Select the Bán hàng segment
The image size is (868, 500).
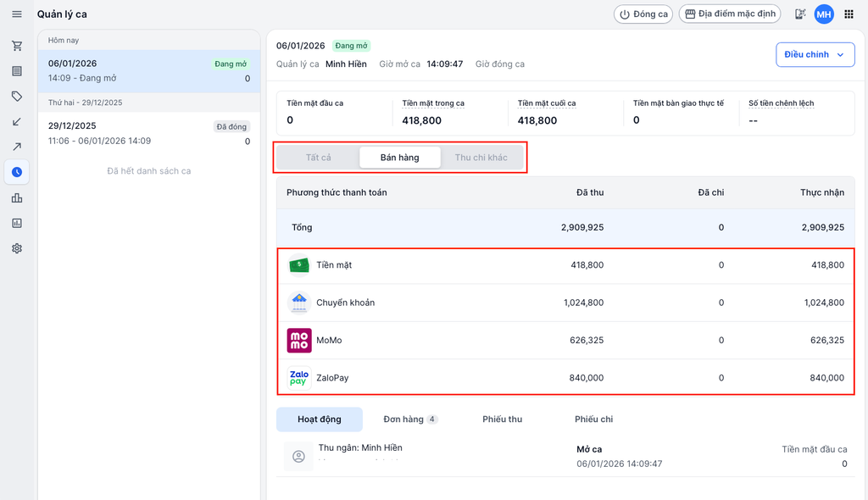point(400,158)
